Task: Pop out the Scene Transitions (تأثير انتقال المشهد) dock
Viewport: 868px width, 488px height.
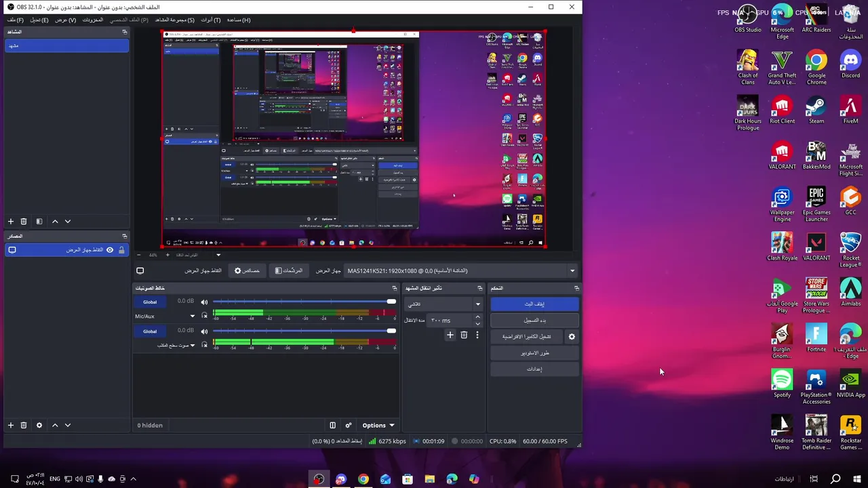Action: [480, 288]
